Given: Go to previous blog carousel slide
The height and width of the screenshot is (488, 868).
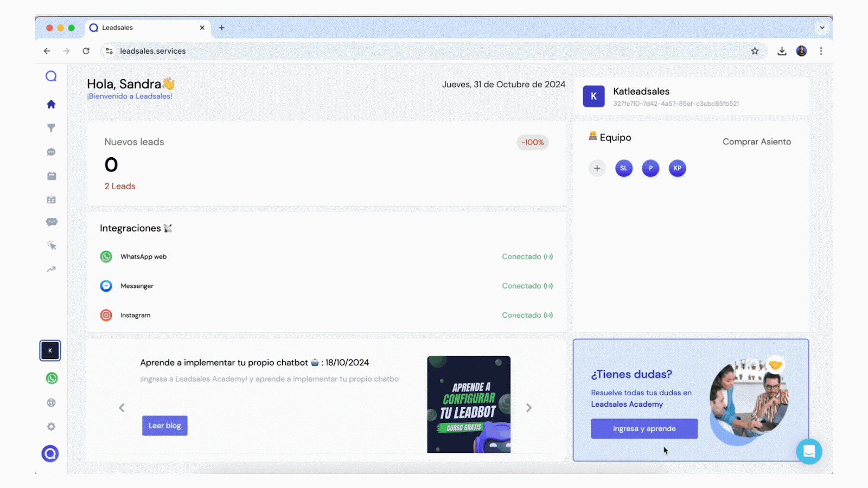Looking at the screenshot, I should coord(122,408).
